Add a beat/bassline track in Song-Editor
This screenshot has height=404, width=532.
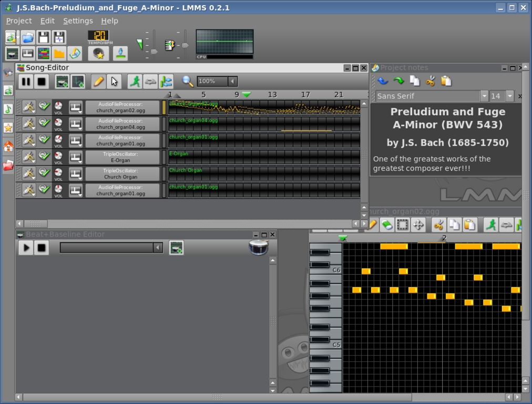click(x=63, y=81)
